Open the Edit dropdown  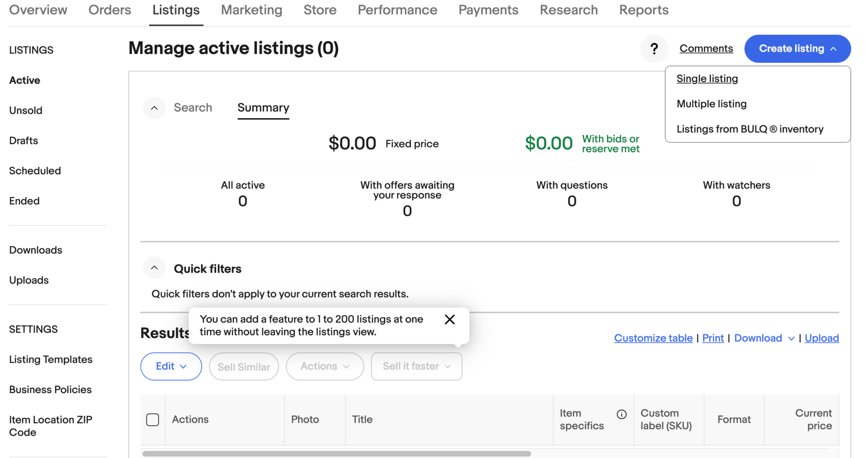tap(171, 366)
